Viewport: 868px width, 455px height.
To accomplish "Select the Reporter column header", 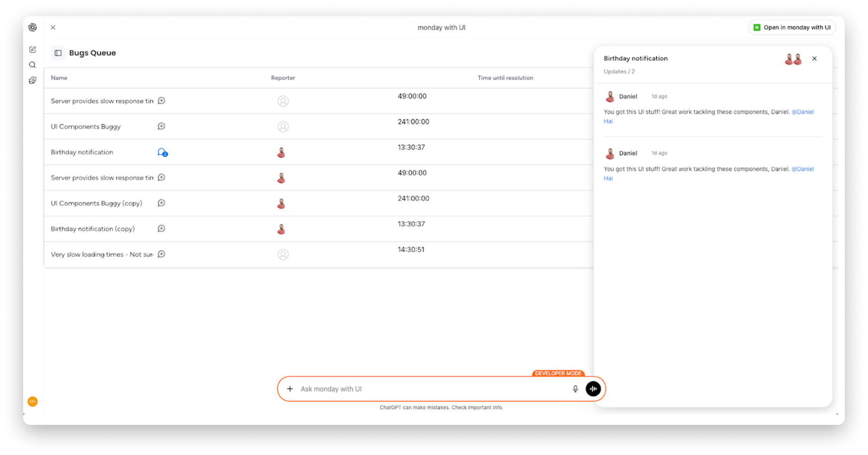I will (283, 78).
